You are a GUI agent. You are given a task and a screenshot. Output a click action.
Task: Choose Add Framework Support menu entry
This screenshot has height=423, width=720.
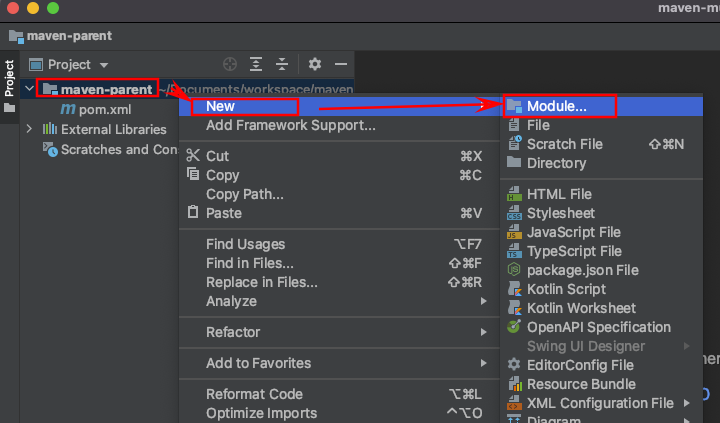click(x=339, y=125)
